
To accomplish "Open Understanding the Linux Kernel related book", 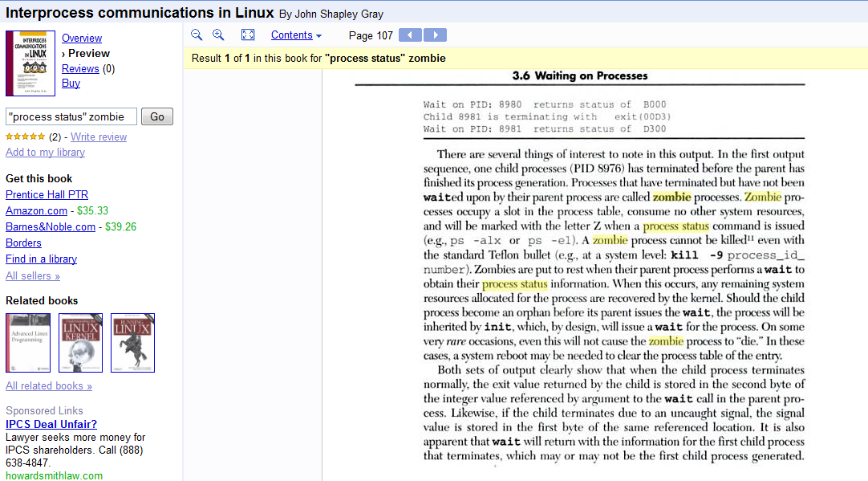I will 80,343.
